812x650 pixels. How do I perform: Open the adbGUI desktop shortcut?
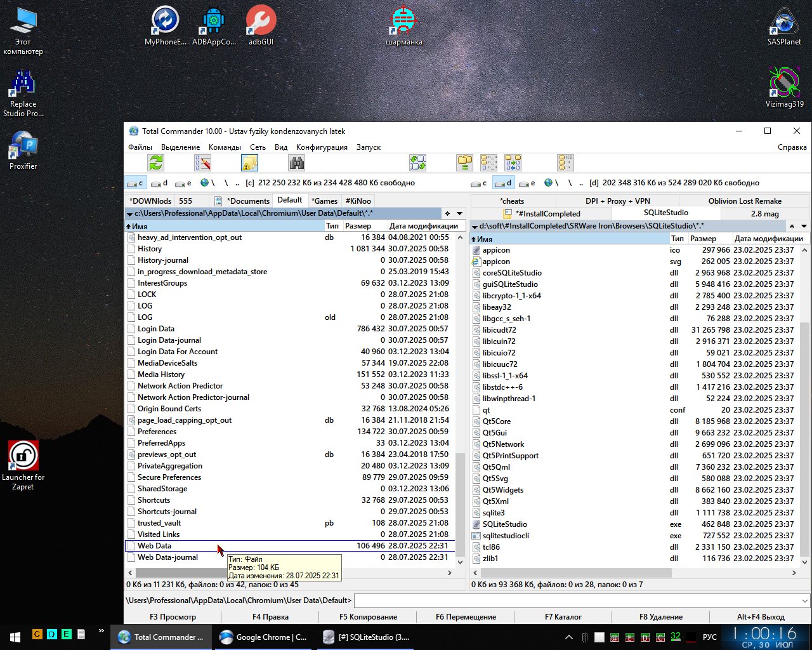pos(261,21)
